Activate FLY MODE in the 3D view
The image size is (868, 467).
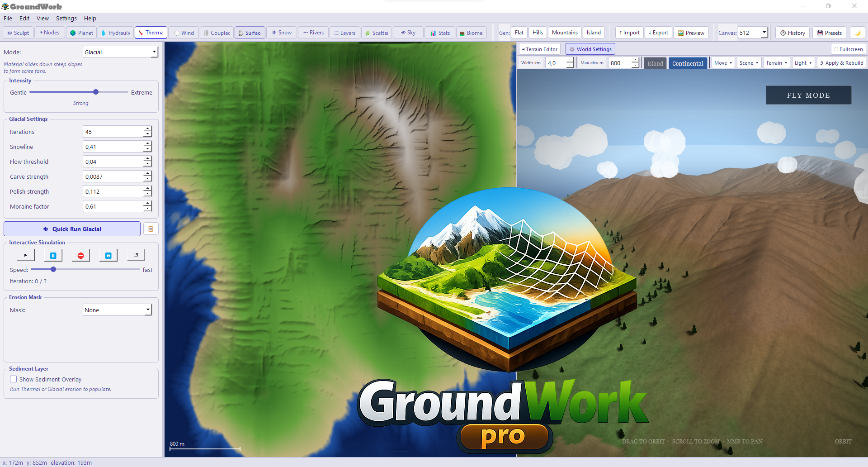808,95
